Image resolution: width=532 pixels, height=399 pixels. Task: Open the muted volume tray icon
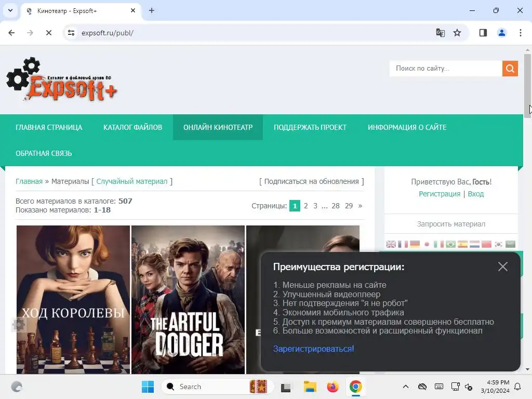pyautogui.click(x=469, y=387)
